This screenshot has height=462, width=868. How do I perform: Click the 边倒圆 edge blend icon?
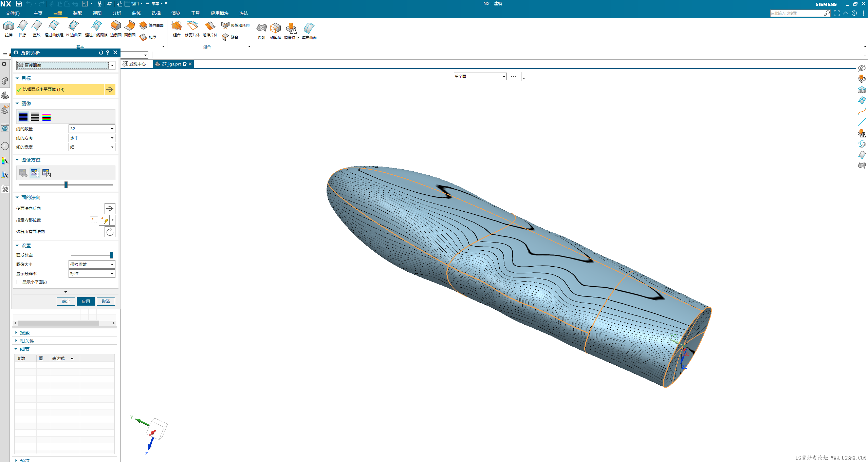click(116, 28)
